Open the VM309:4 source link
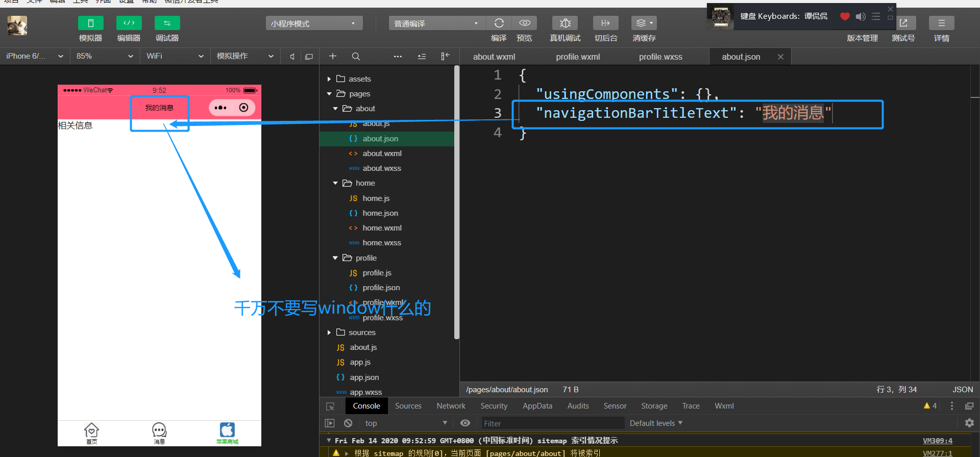Screen dimensions: 980x457 938,441
